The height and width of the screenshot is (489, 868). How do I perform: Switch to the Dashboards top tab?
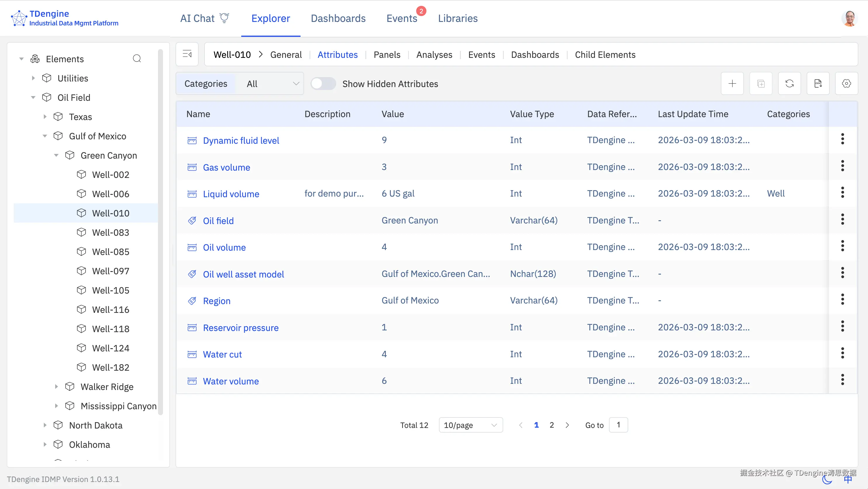(x=338, y=18)
